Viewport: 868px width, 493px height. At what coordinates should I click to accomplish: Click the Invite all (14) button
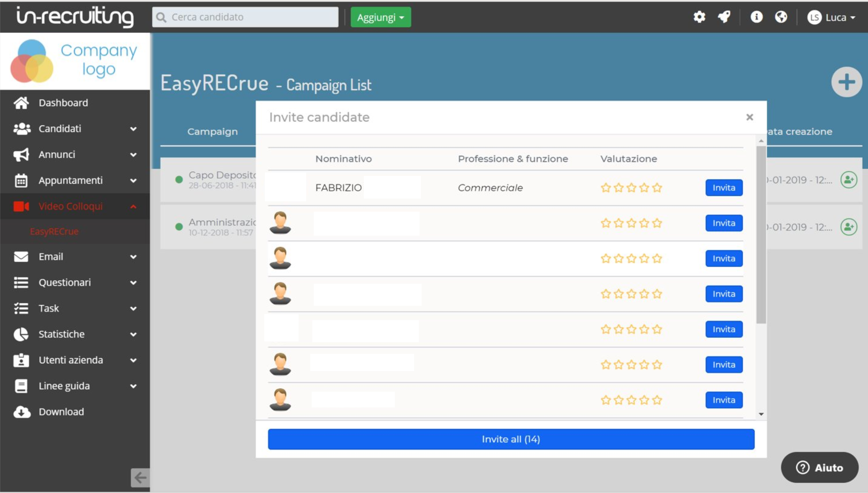[511, 439]
